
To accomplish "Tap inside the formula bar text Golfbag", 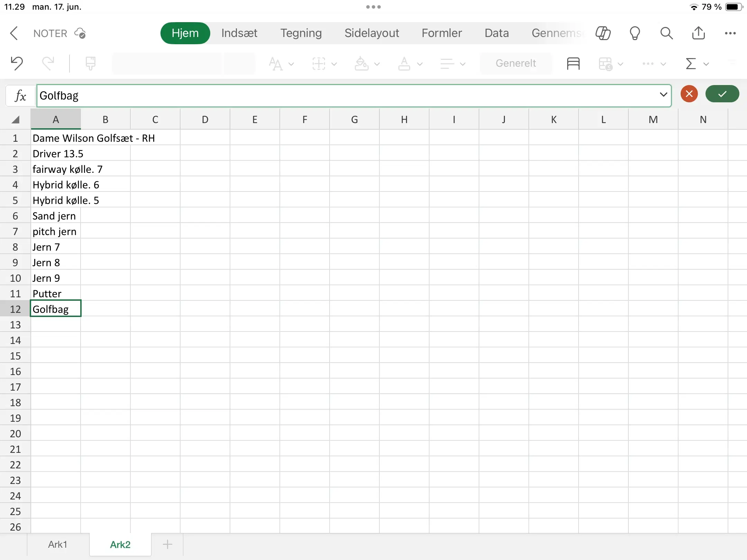I will click(x=59, y=96).
